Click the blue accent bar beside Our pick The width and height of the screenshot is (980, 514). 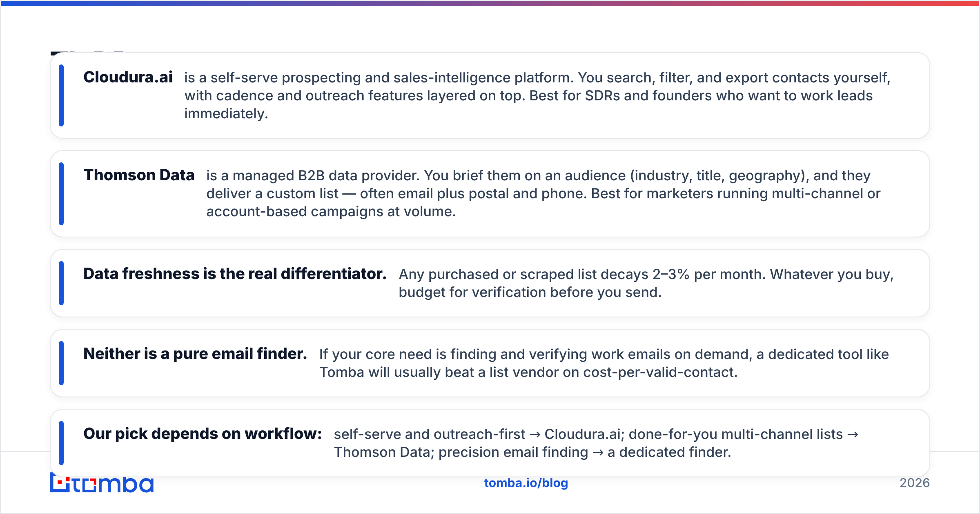point(61,443)
